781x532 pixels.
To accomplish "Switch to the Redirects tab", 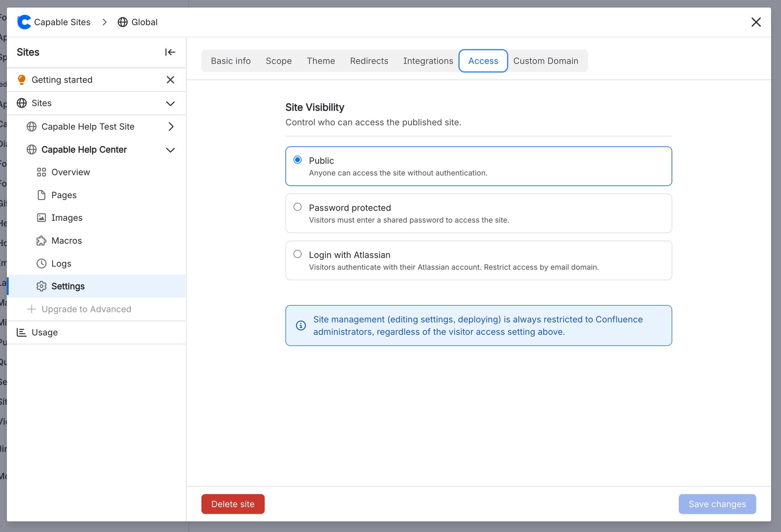I will pos(369,61).
